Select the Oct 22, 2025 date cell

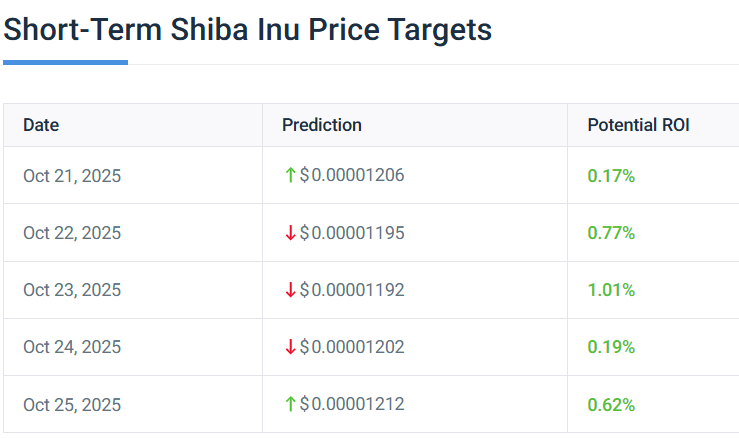(x=72, y=233)
